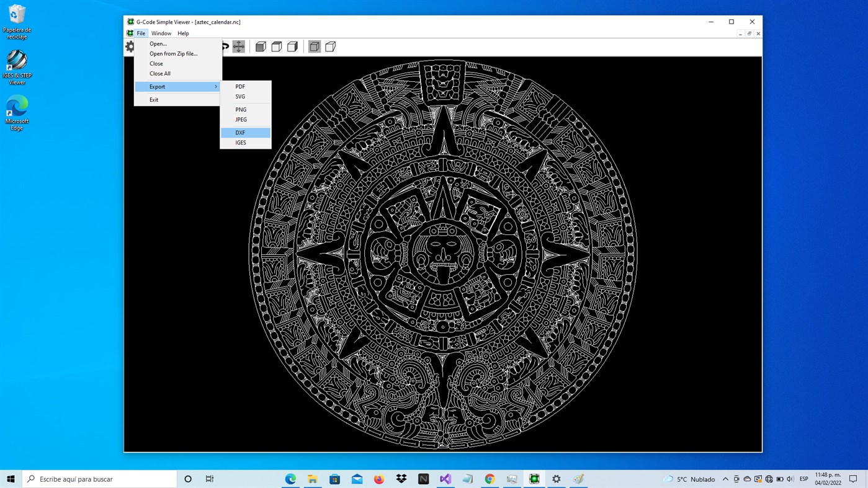Select the rightmost cube view icon
This screenshot has width=868, height=488.
329,46
